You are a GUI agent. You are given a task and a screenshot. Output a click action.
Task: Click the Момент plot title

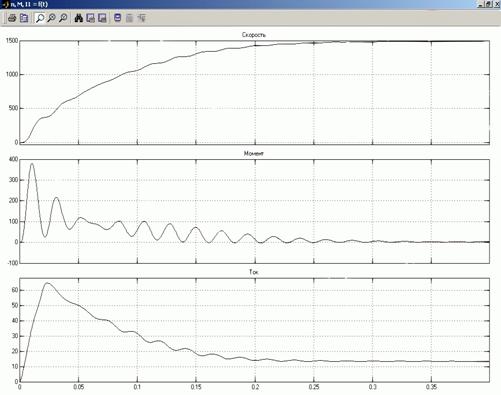tap(254, 154)
